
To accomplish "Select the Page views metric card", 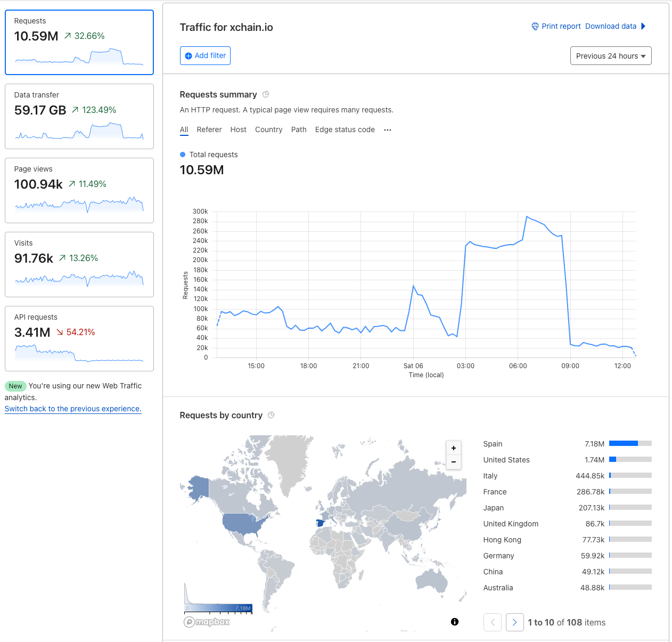I will [x=79, y=190].
